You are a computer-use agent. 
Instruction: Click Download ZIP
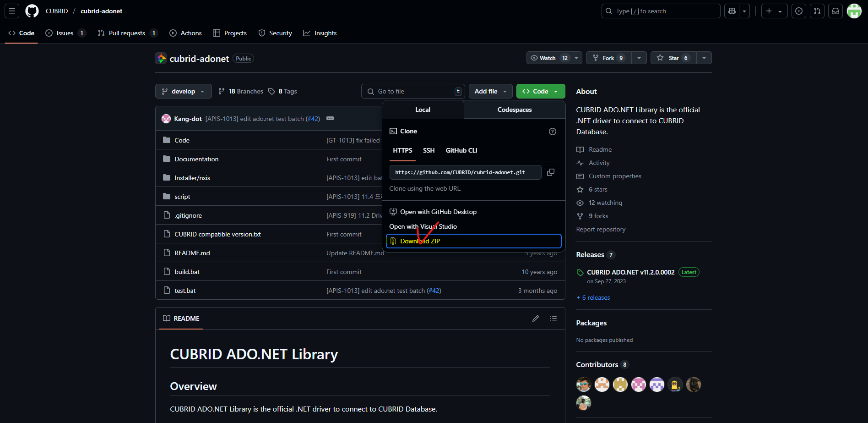[474, 241]
